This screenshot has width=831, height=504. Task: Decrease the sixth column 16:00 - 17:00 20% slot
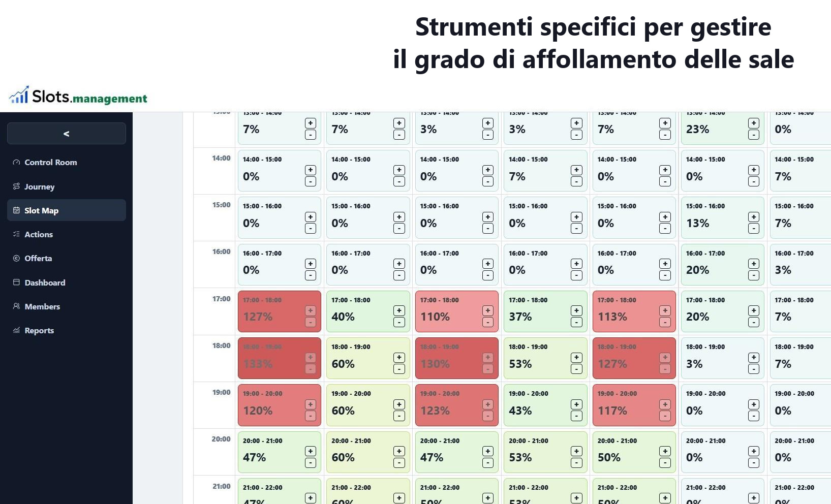754,275
